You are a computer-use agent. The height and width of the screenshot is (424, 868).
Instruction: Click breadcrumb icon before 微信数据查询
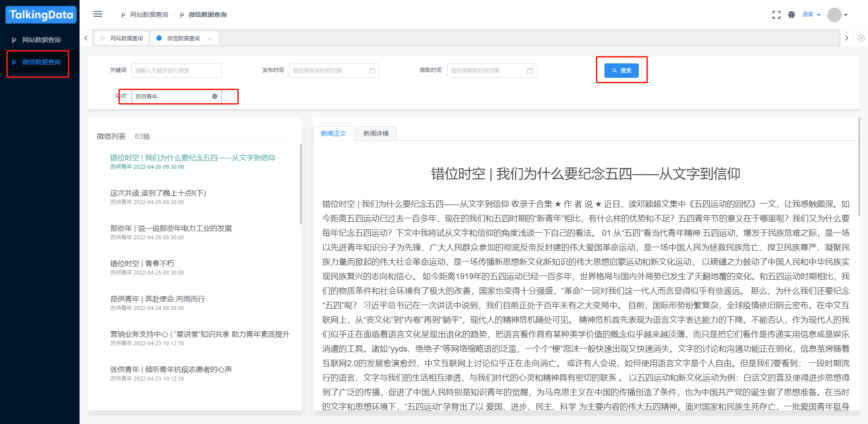click(x=182, y=15)
